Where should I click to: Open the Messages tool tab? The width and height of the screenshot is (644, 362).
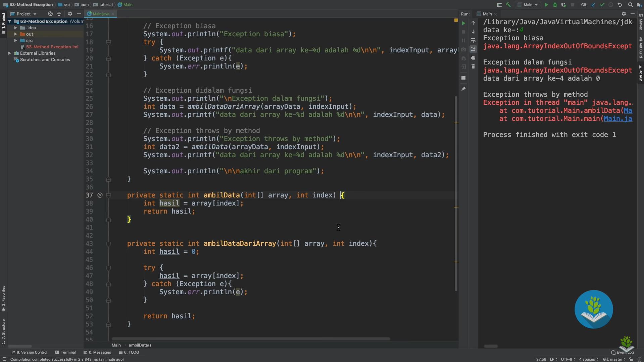click(x=97, y=352)
